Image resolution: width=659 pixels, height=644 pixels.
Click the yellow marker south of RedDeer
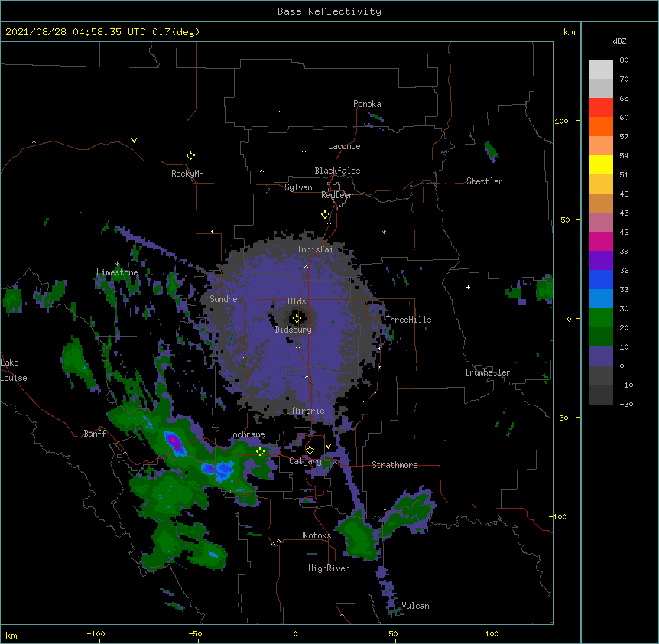point(325,215)
